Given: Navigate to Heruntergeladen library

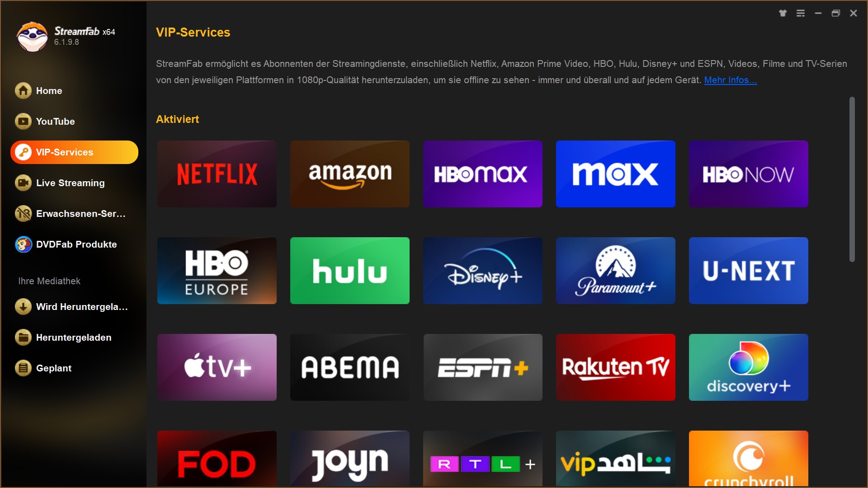Looking at the screenshot, I should pos(75,338).
